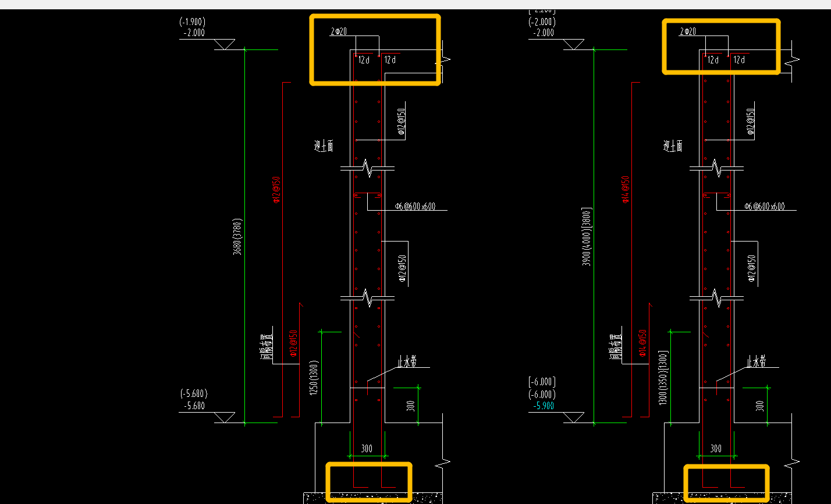Pick the "1250(1300)" dimension text
The image size is (831, 504).
coord(313,378)
